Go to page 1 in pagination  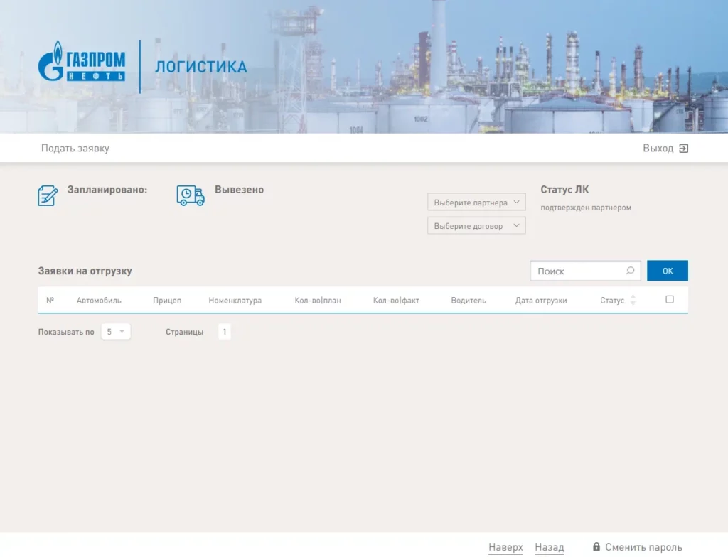(224, 332)
